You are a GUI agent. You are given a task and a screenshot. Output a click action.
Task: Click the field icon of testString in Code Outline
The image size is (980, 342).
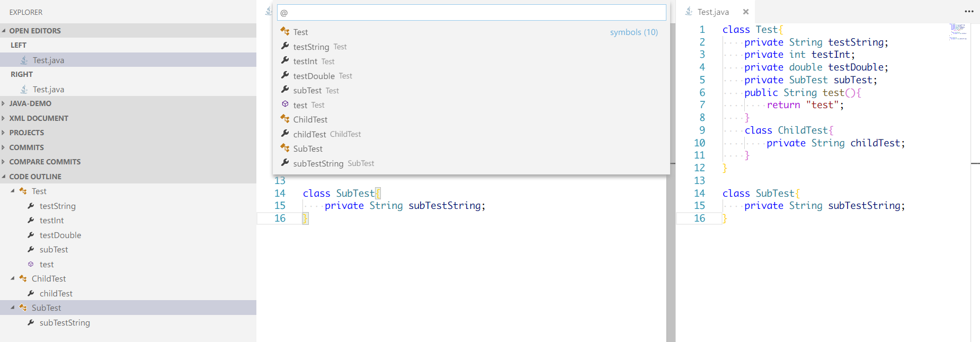tap(31, 206)
